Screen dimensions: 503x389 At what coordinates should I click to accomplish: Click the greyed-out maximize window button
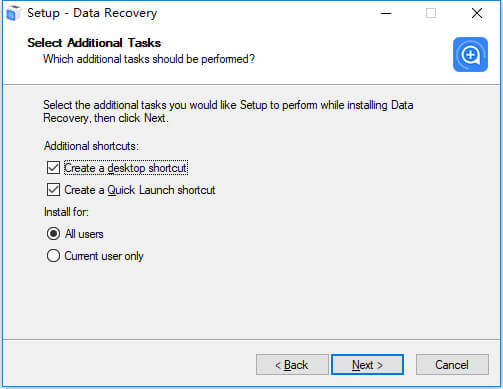(431, 13)
